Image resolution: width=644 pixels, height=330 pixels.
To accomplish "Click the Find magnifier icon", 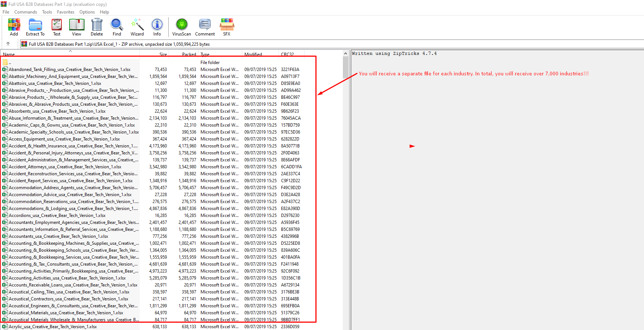I will click(117, 27).
